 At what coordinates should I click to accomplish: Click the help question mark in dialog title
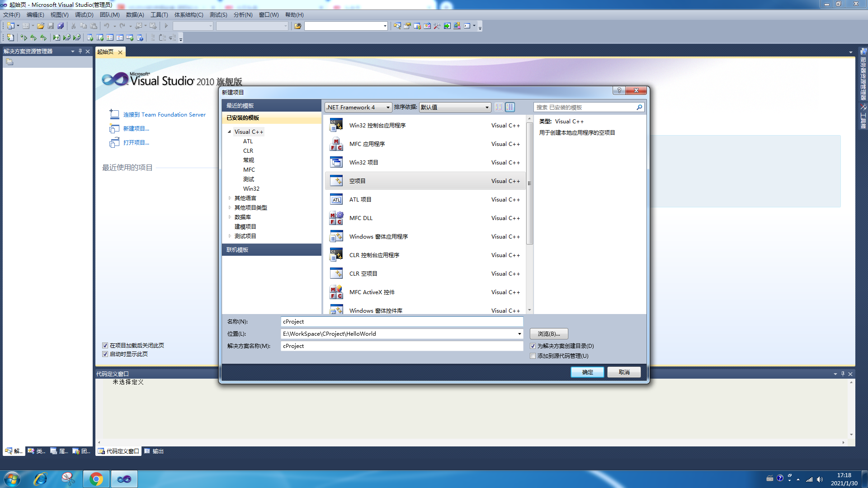point(619,90)
